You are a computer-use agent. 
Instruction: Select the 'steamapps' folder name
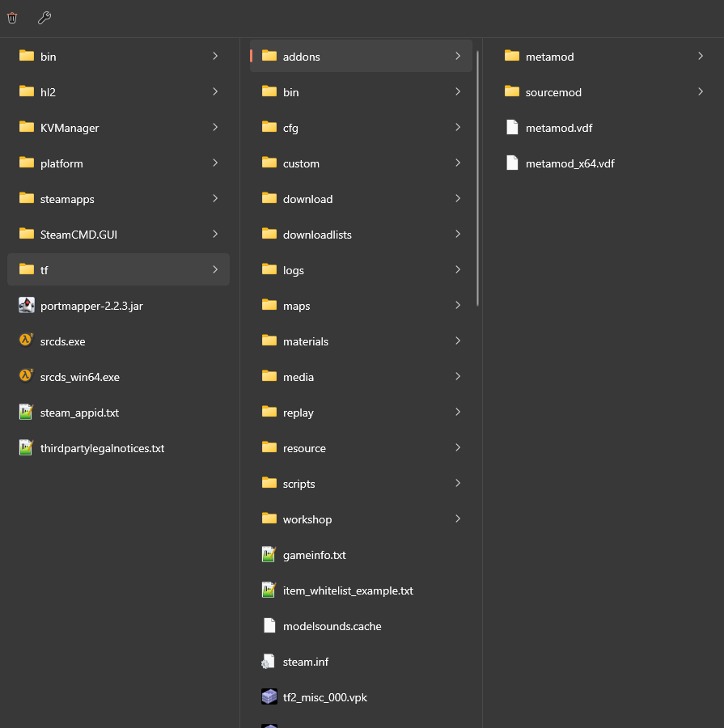(x=67, y=199)
